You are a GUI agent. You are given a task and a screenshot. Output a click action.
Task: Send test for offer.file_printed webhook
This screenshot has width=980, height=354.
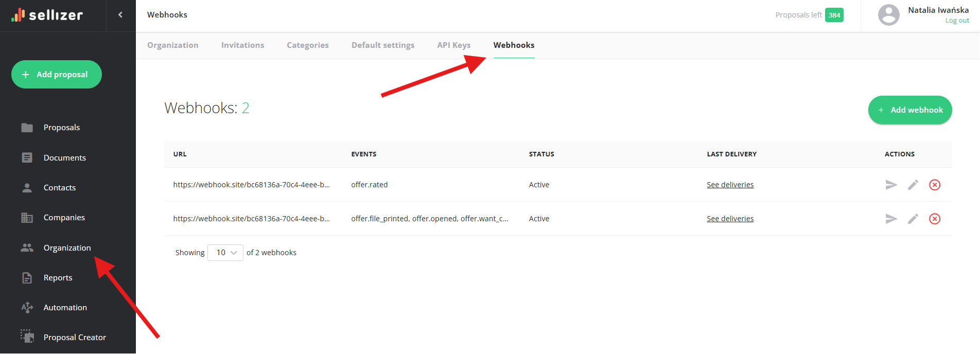pos(891,219)
